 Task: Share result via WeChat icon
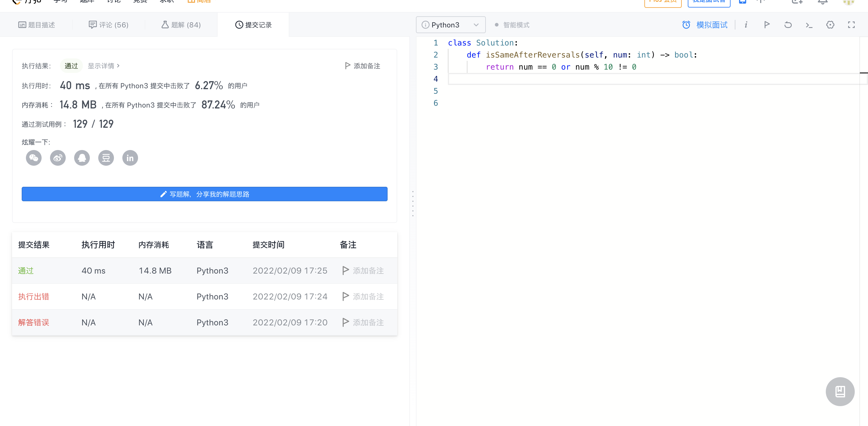(34, 158)
